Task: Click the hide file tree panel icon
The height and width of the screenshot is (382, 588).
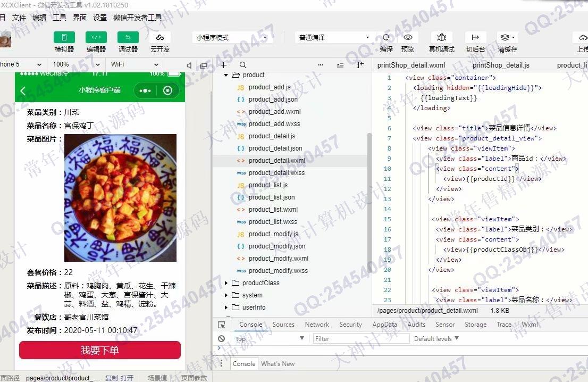Action: (x=360, y=65)
